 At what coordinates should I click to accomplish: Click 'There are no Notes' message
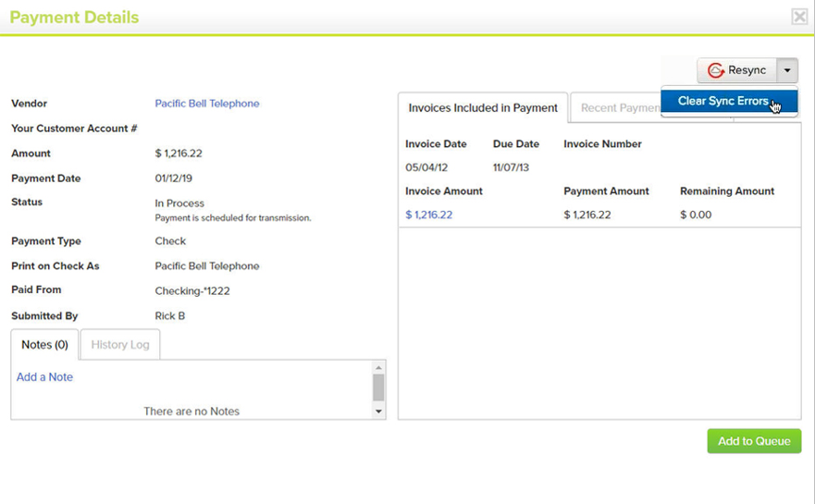pos(191,411)
